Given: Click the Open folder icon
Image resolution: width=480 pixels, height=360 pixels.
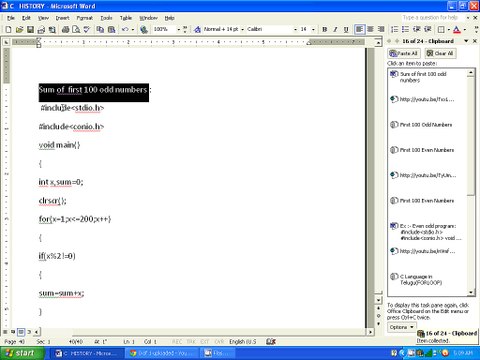Looking at the screenshot, I should pos(19,29).
